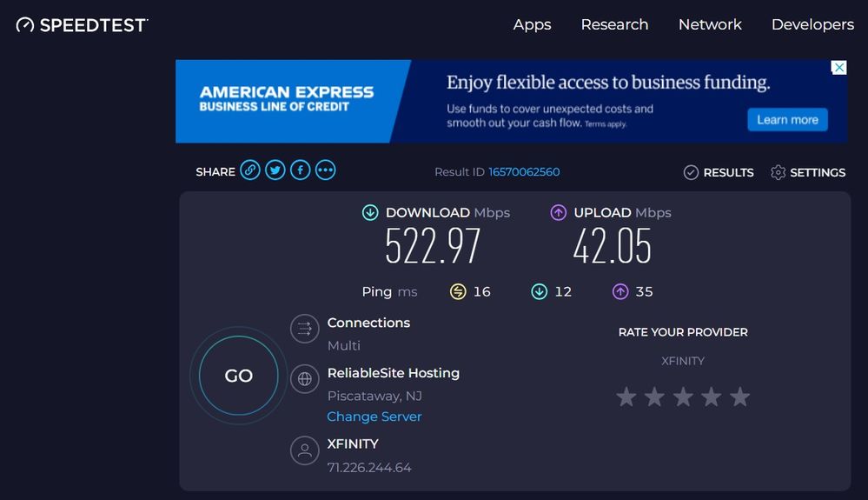
Task: Close the American Express ad
Action: coord(839,68)
